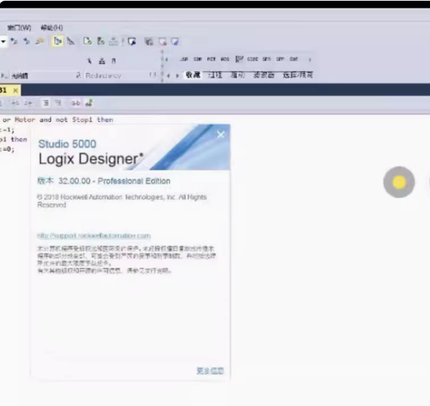Add the SIZE instruction element
The height and width of the screenshot is (406, 430).
coord(253,59)
